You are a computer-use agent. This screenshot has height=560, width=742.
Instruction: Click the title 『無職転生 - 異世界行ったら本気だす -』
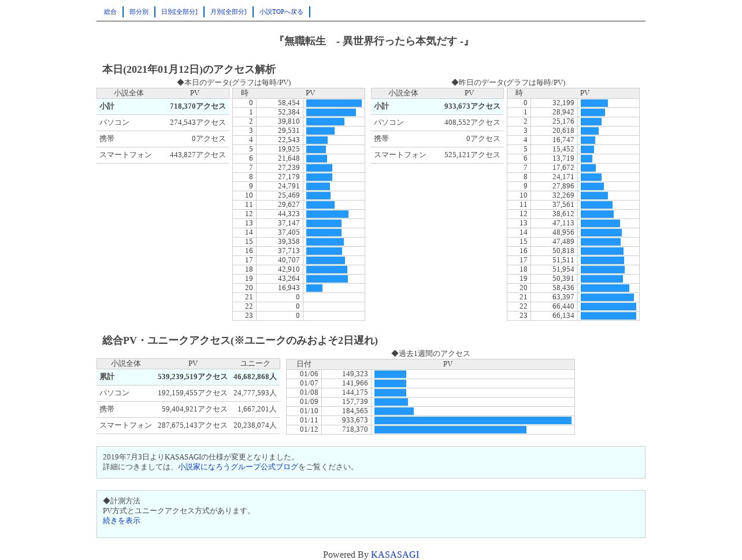[373, 42]
